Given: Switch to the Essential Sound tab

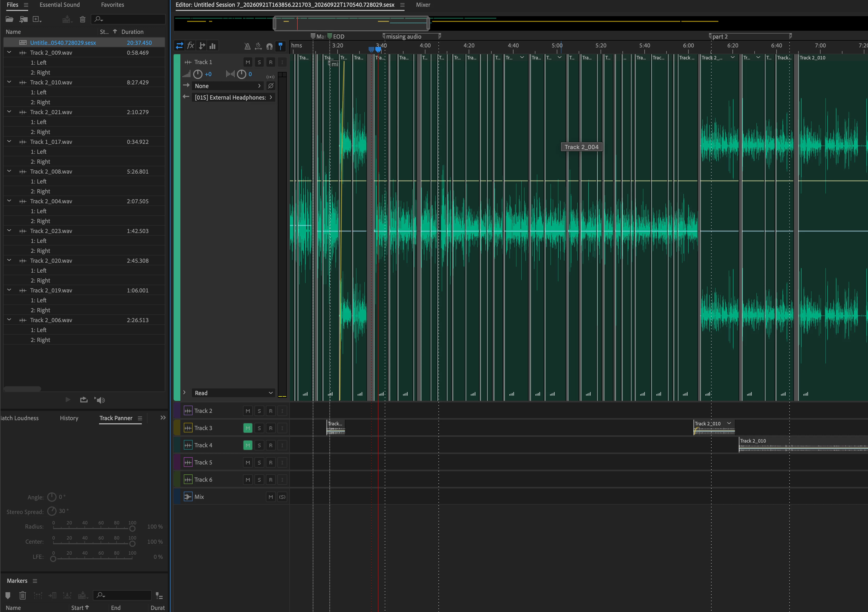Looking at the screenshot, I should (x=59, y=4).
